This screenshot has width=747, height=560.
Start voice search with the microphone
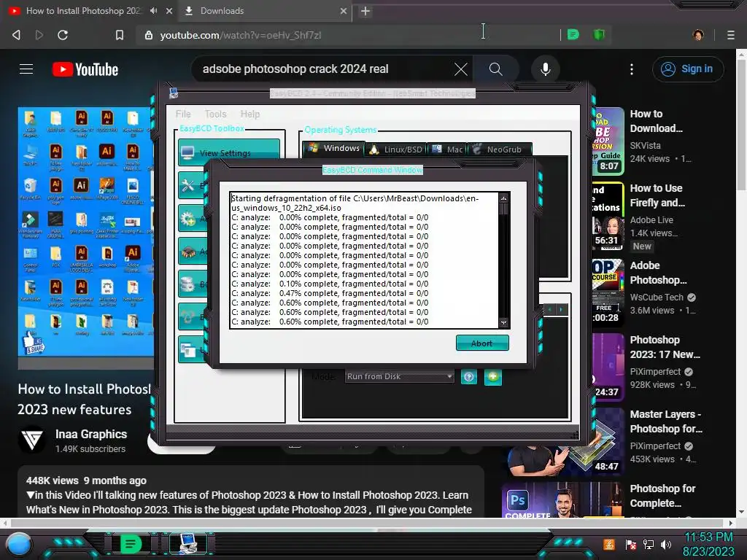click(x=546, y=69)
